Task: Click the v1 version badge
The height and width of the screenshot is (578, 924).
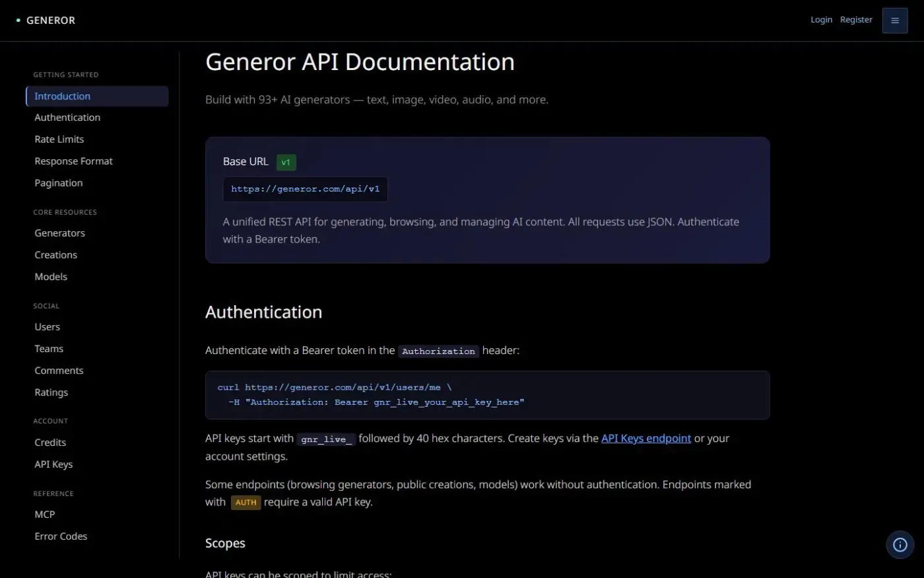Action: [x=286, y=162]
